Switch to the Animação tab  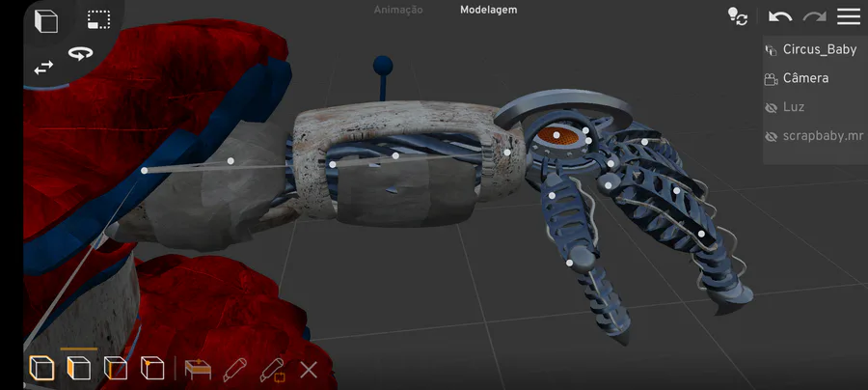398,10
